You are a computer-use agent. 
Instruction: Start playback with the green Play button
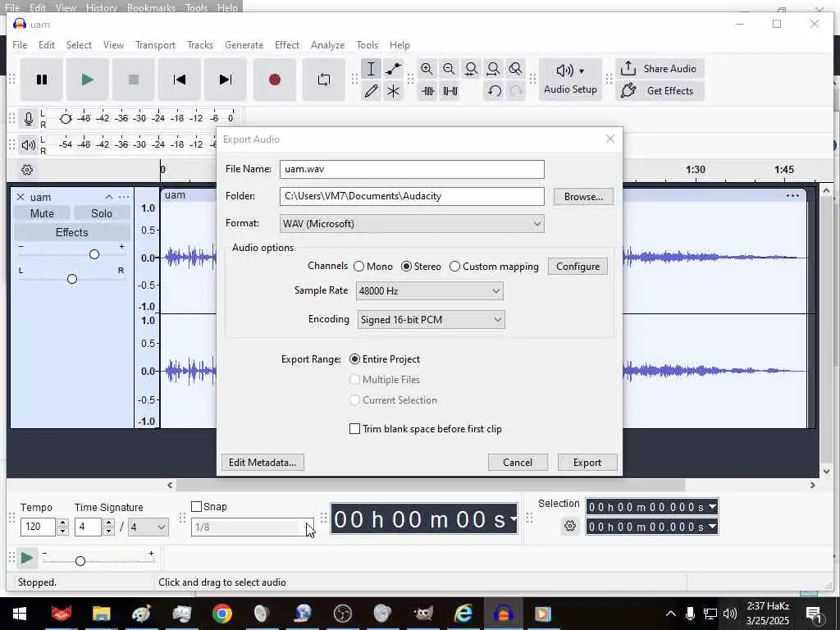point(87,80)
